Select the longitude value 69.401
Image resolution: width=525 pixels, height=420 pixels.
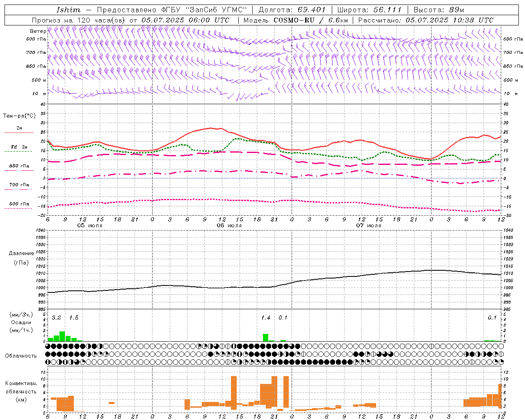tap(312, 10)
